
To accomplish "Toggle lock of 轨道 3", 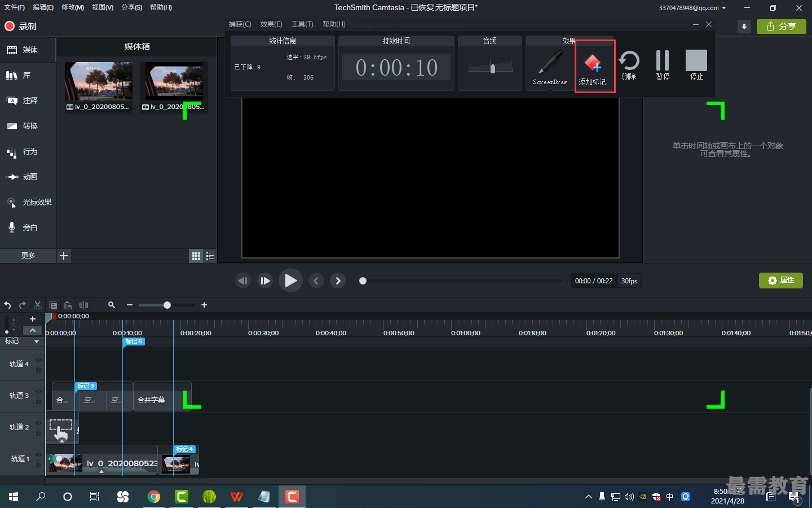I will coord(39,401).
